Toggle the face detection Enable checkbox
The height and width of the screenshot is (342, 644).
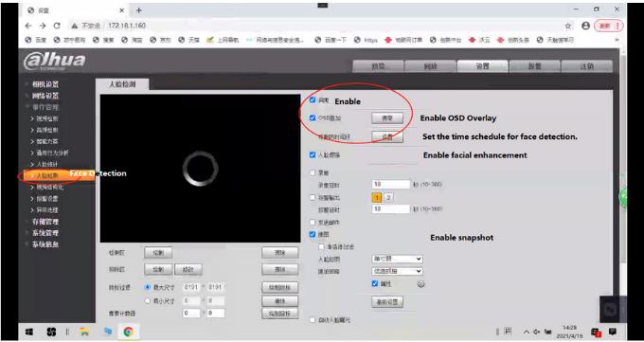click(313, 99)
